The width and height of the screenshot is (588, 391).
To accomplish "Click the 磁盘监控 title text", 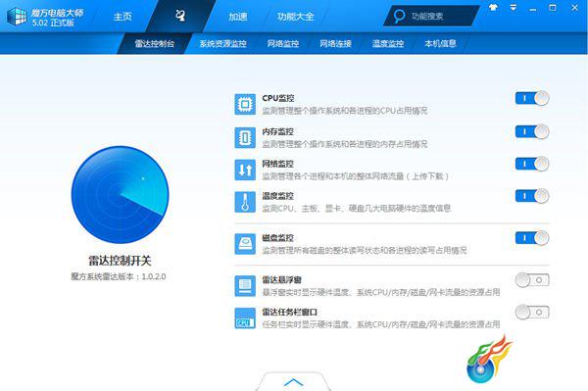I will 278,238.
